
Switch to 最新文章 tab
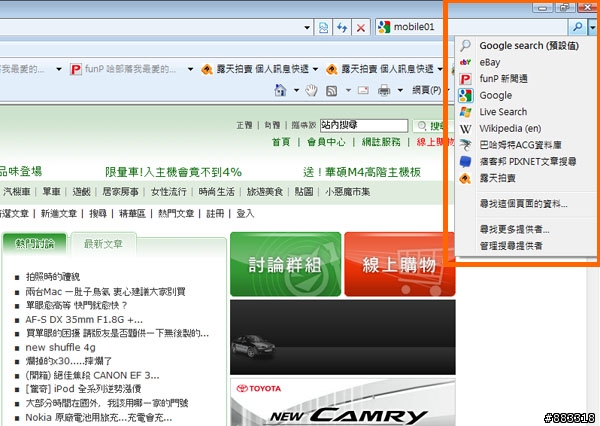(x=103, y=244)
